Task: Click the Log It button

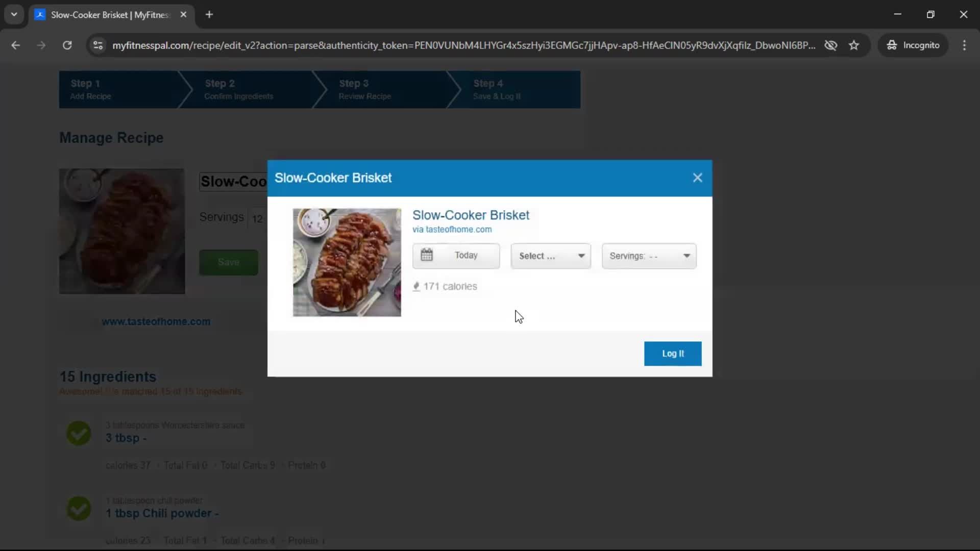Action: (x=673, y=354)
